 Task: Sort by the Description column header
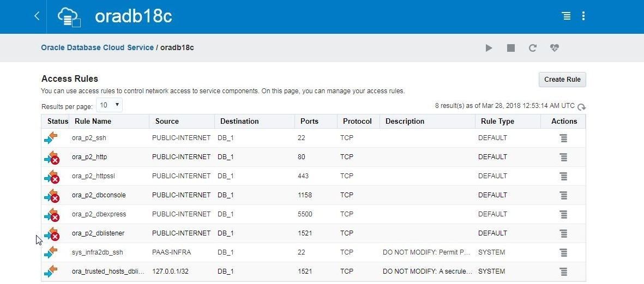tap(405, 122)
